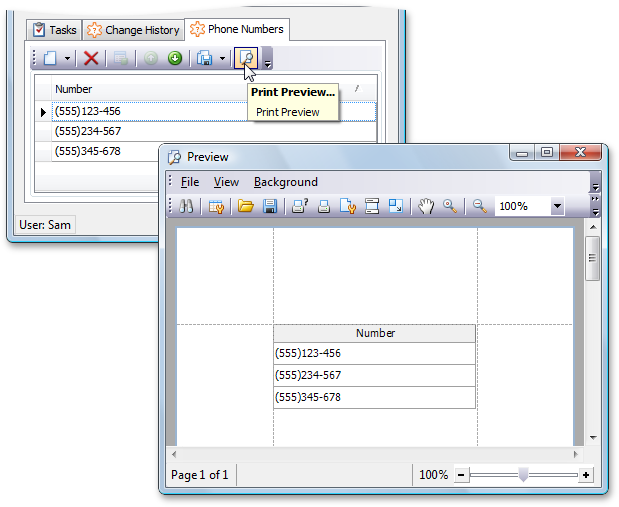Viewport: 619px width, 507px height.
Task: Click the 100% zoom combo box field
Action: click(x=522, y=206)
